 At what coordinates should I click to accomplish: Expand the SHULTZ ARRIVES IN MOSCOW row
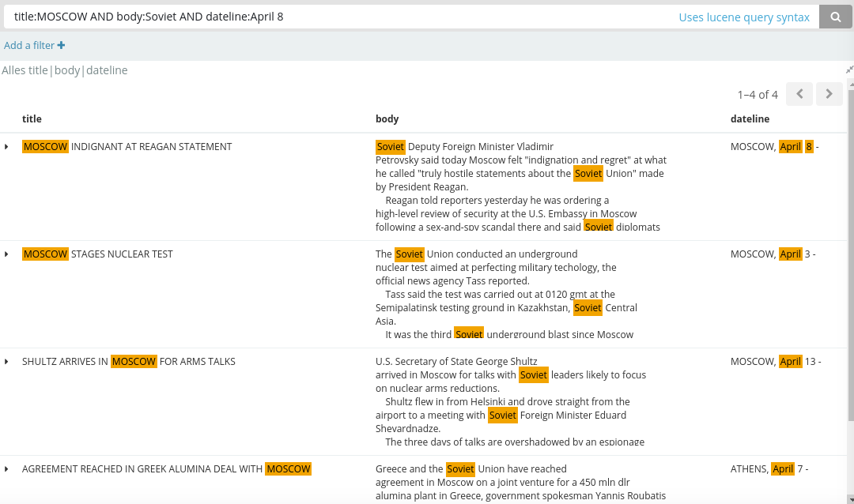[x=6, y=362]
